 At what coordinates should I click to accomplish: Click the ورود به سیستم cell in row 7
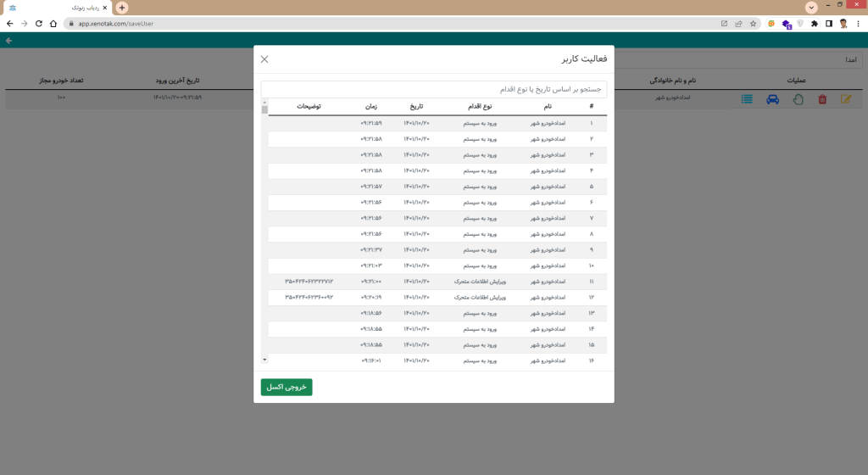coord(480,218)
